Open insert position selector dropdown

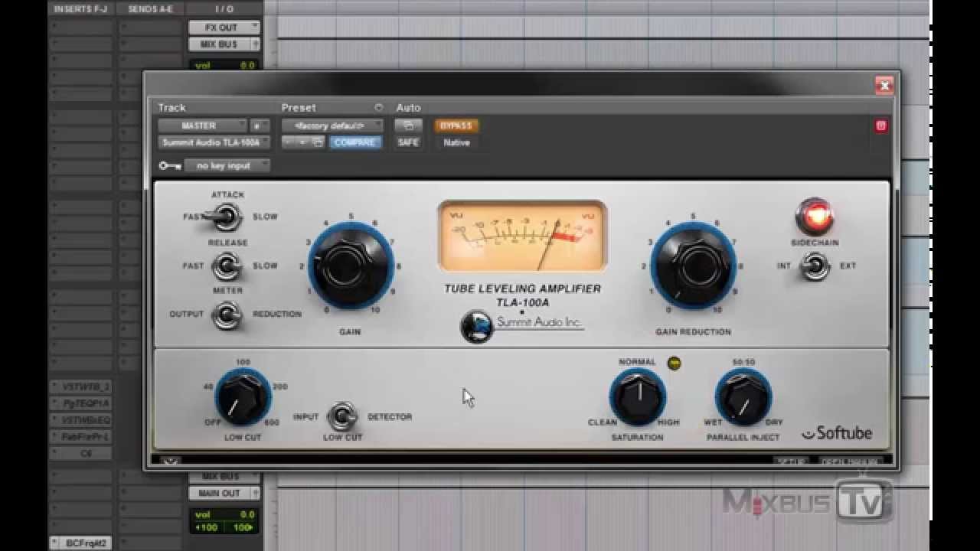260,126
